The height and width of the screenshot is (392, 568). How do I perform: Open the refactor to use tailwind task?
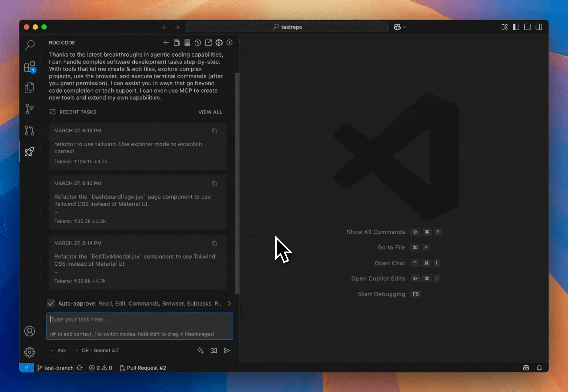(x=138, y=147)
